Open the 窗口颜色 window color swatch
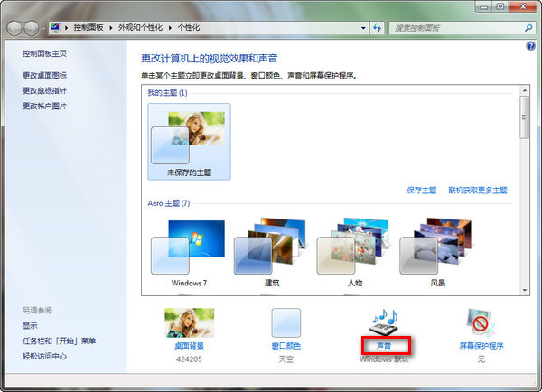Viewport: 542px width, 392px height. point(286,322)
